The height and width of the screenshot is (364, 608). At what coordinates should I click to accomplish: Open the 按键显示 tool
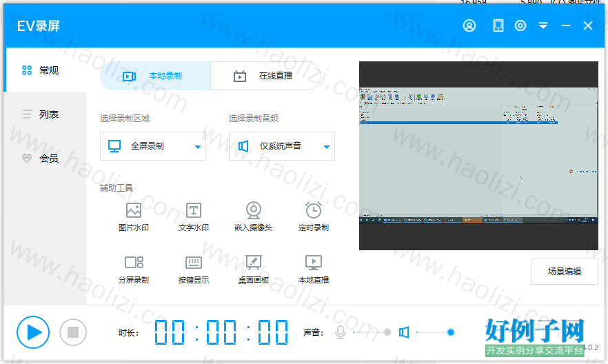[x=194, y=270]
